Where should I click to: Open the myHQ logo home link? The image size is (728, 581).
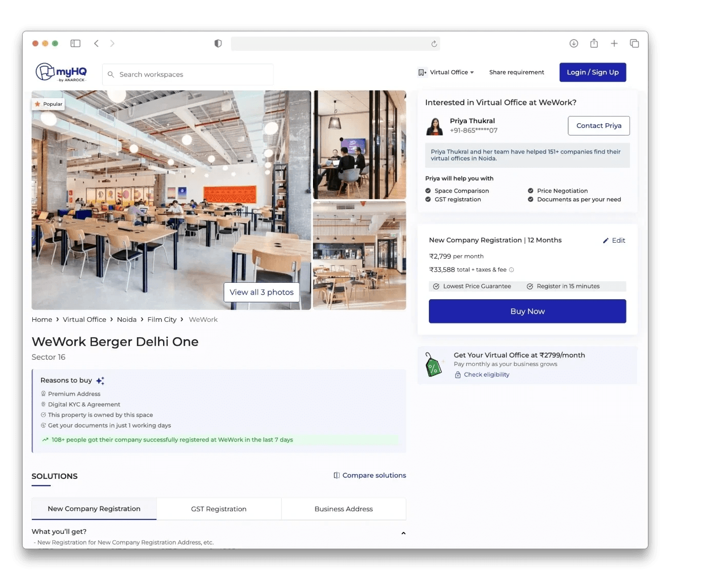pyautogui.click(x=61, y=72)
